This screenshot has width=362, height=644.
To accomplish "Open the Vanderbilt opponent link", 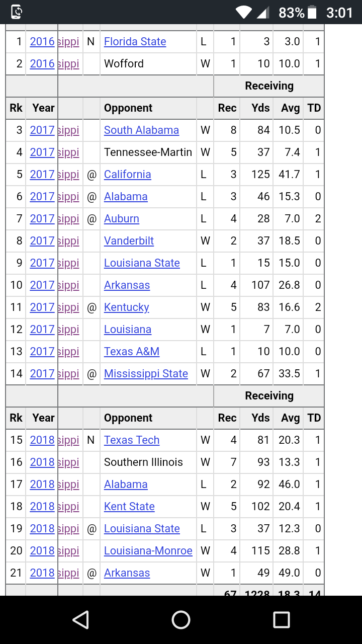I will (x=129, y=241).
